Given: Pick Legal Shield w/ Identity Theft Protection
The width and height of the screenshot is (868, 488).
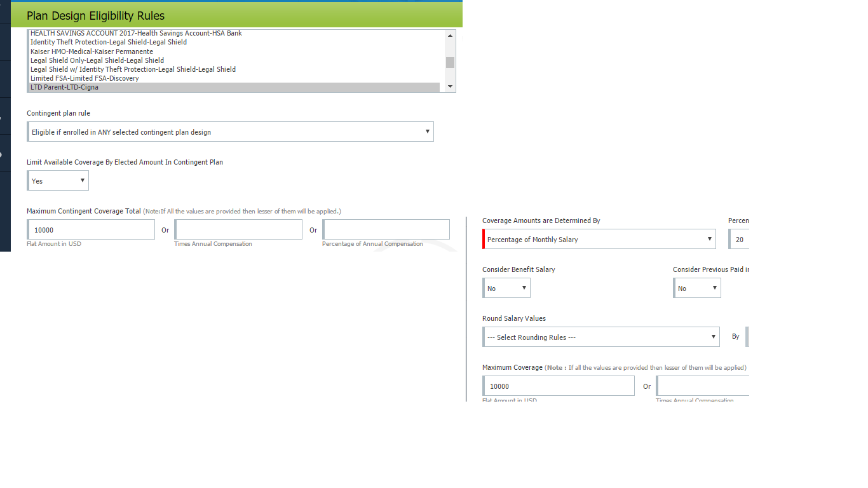Looking at the screenshot, I should click(x=133, y=69).
